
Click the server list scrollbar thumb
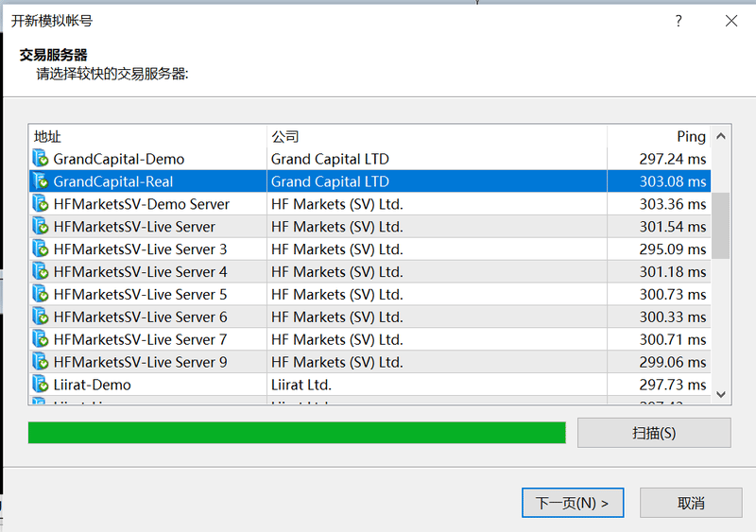tap(721, 225)
